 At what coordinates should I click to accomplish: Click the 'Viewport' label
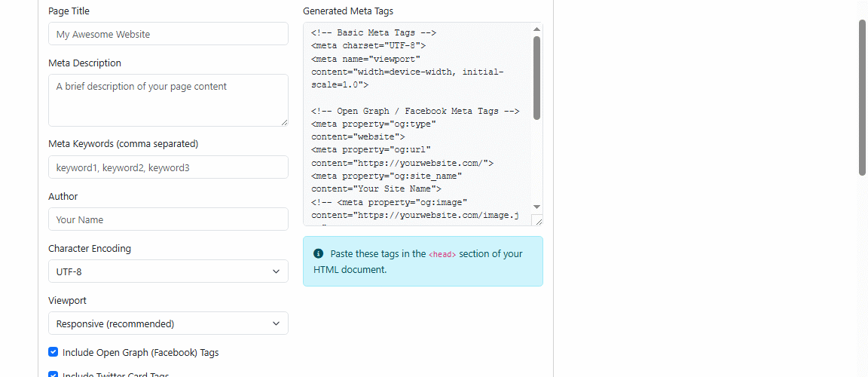(68, 301)
